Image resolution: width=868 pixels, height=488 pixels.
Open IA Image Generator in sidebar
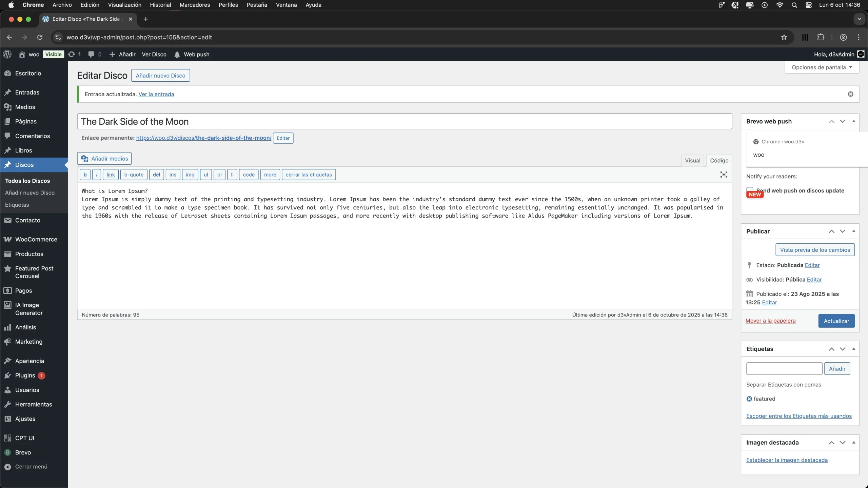pyautogui.click(x=29, y=309)
